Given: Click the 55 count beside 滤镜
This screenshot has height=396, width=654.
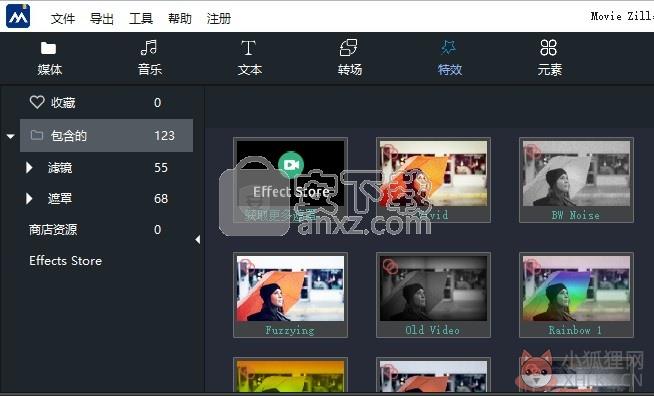Looking at the screenshot, I should coord(161,167).
